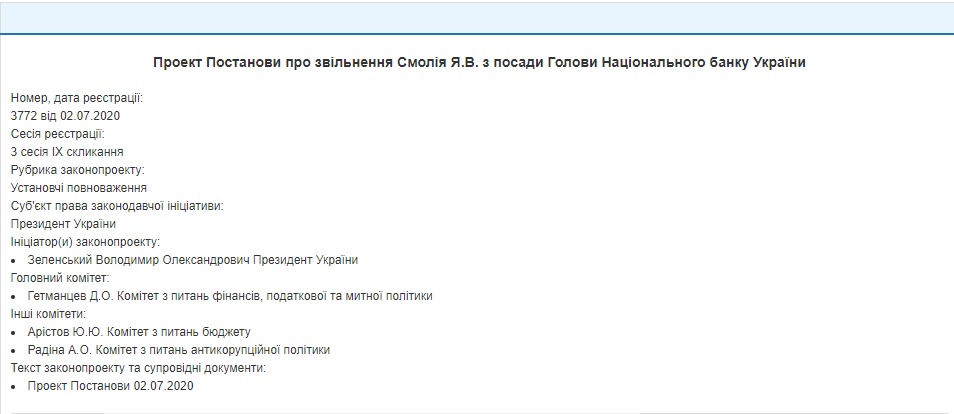This screenshot has height=414, width=954.
Task: Click the 'Ініціатор(и) законопроекту:' label
Action: [85, 242]
